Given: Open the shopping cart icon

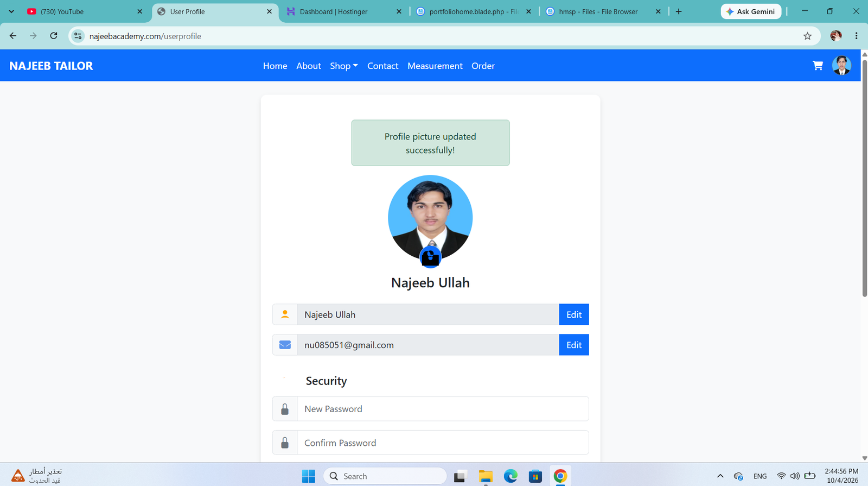Looking at the screenshot, I should pyautogui.click(x=818, y=66).
